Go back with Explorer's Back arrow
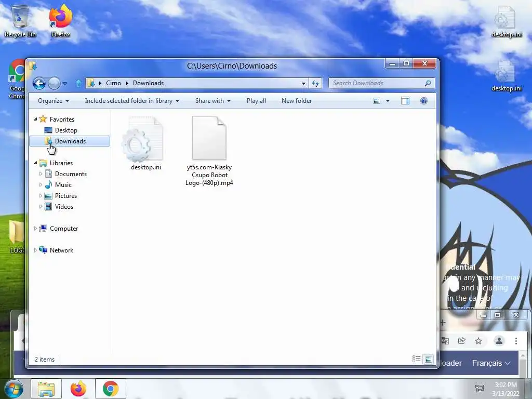The image size is (532, 399). tap(39, 83)
